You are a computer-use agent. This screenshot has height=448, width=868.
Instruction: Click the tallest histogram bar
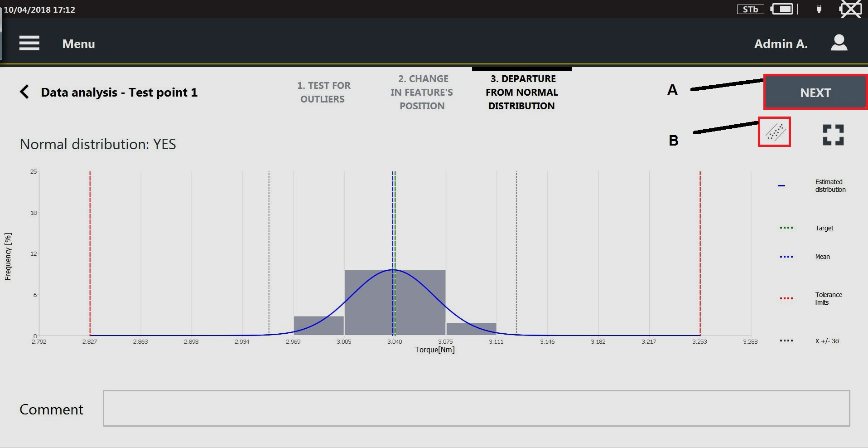(395, 302)
